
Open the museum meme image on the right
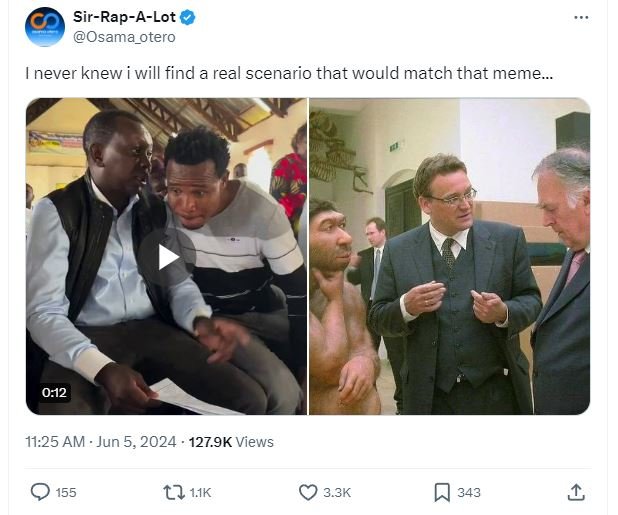tap(450, 256)
